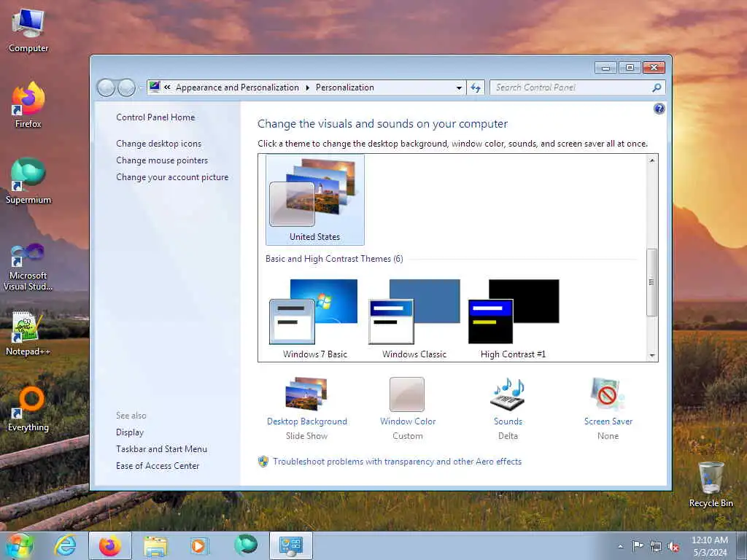Open Microsoft Visual Studio desktop shortcut
The image size is (747, 560).
28,267
